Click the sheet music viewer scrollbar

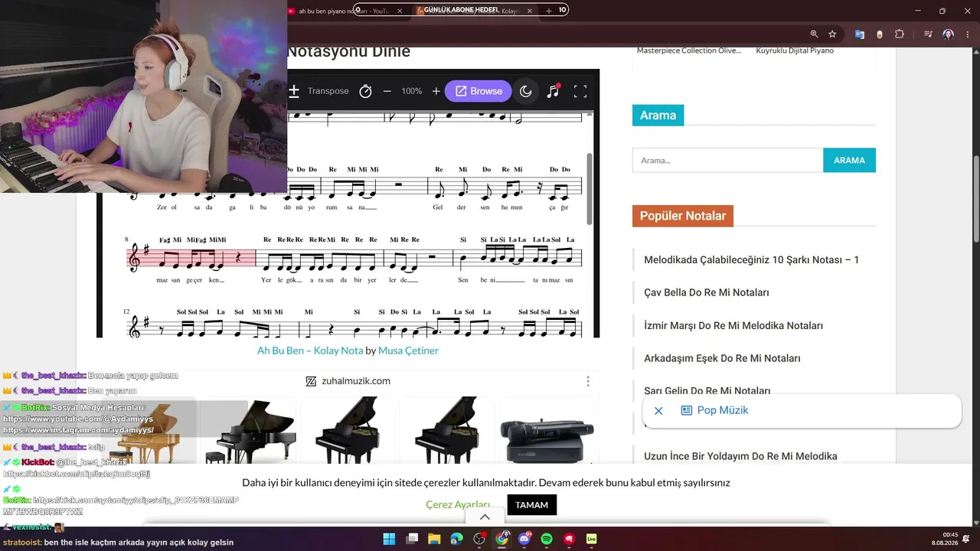point(590,188)
